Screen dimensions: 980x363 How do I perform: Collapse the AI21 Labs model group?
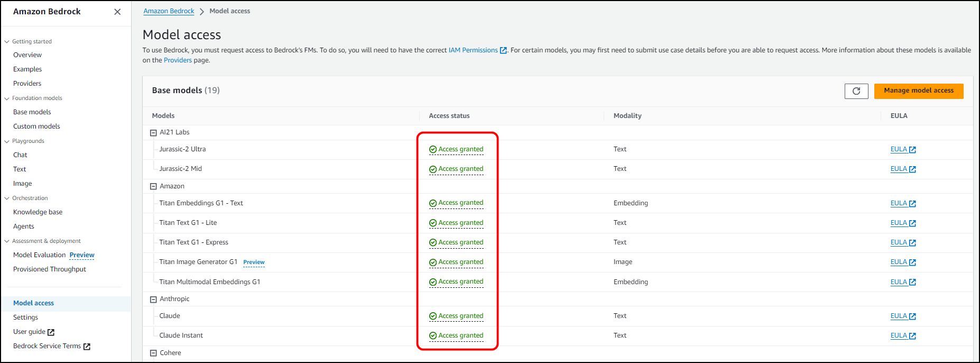coord(153,133)
